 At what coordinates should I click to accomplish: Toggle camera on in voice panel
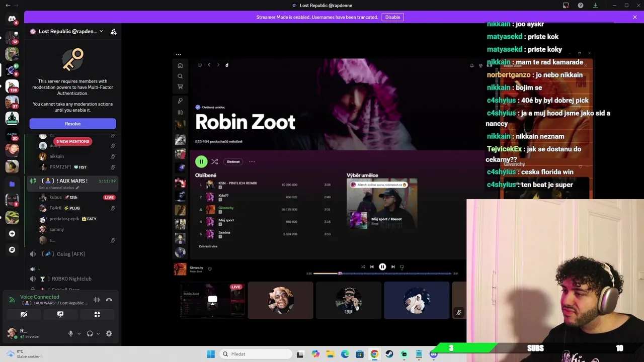point(24,314)
